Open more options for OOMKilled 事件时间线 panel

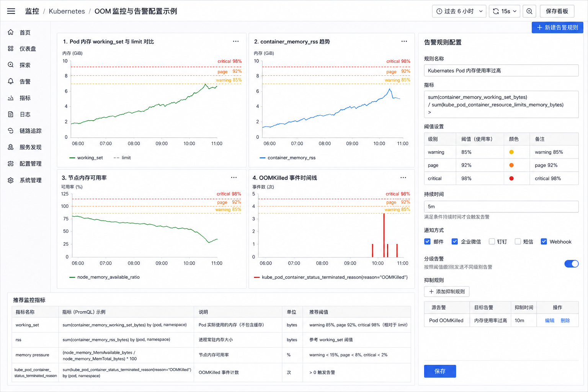click(403, 178)
